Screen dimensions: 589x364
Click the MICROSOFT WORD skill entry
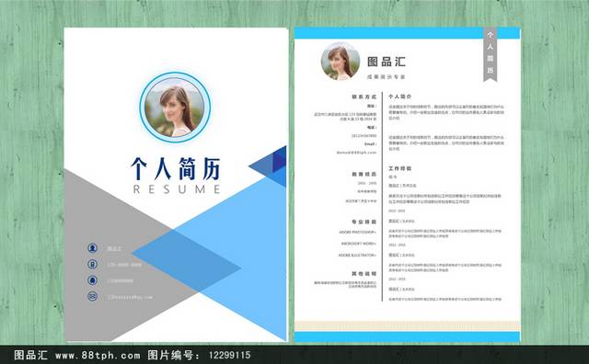tap(359, 244)
